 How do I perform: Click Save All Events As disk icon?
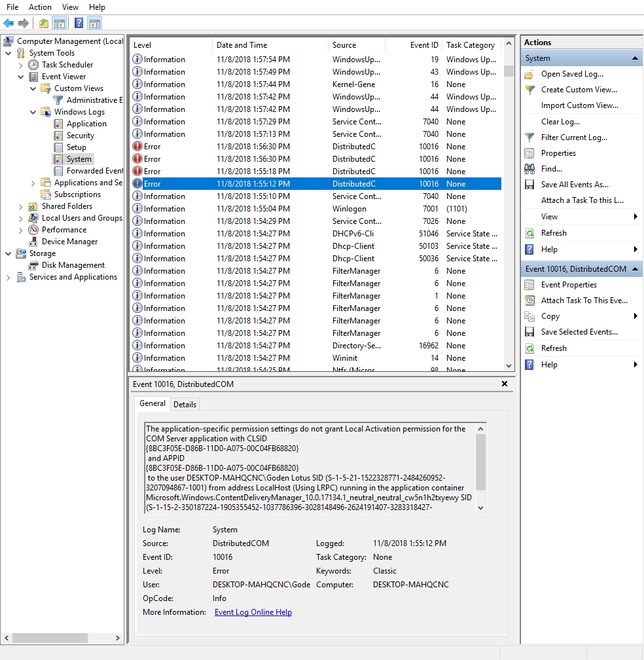click(529, 185)
